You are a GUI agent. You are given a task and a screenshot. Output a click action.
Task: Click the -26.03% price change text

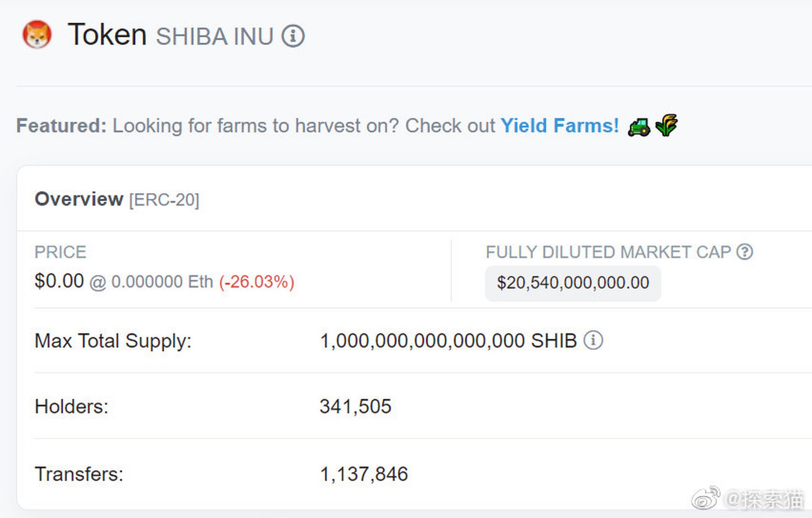point(256,282)
